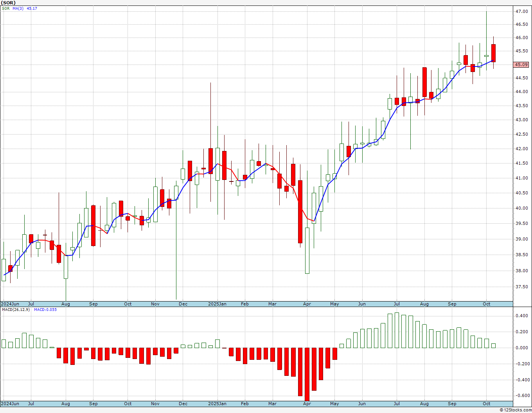Click the highlighted "45.09" current price tag
The image size is (532, 413).
click(521, 65)
